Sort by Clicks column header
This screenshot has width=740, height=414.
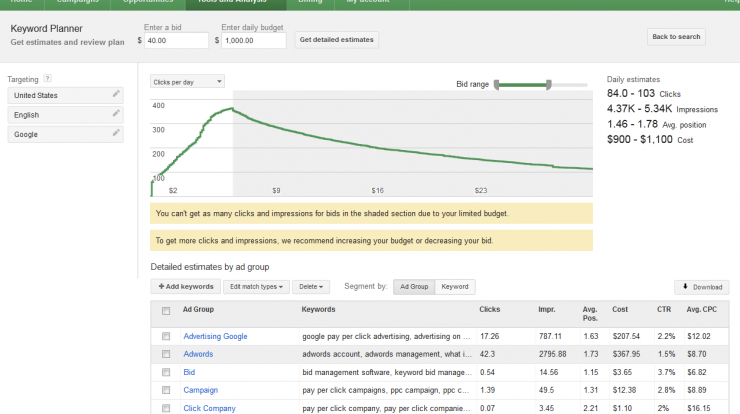[x=489, y=309]
